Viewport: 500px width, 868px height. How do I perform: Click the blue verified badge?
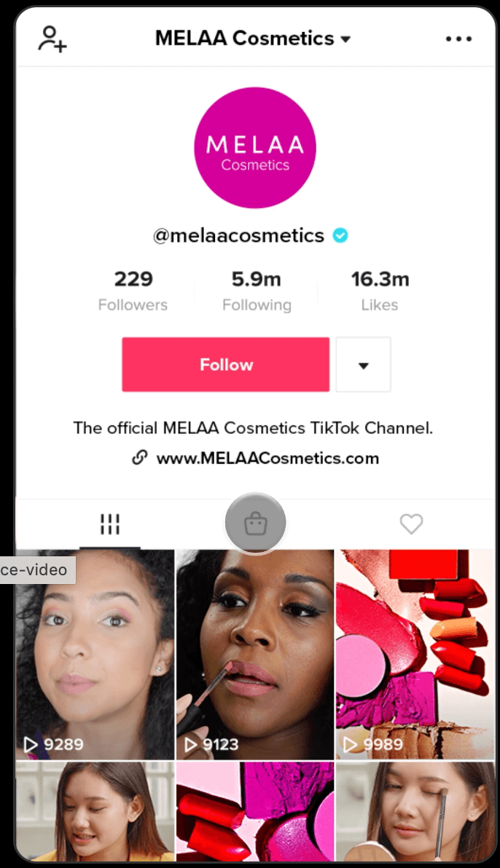340,235
